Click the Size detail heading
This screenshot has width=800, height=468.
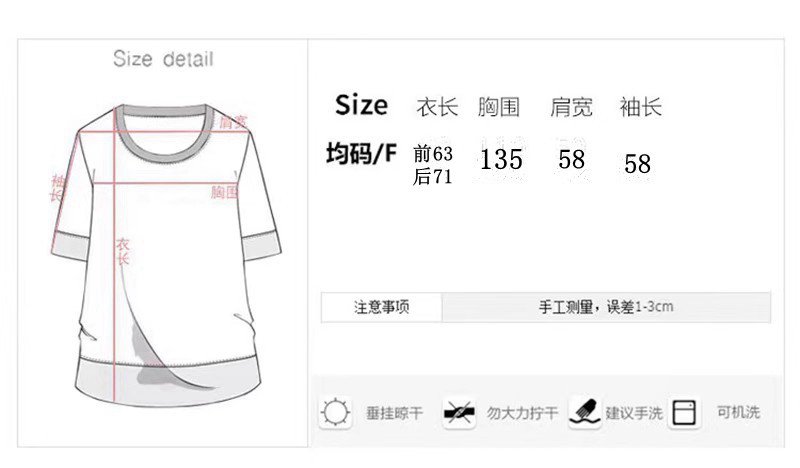tap(163, 59)
